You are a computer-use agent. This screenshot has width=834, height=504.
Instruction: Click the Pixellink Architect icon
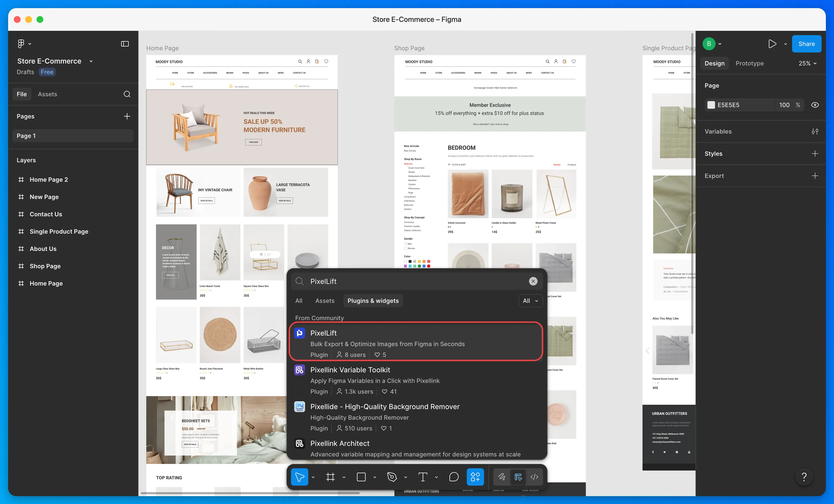tap(300, 443)
